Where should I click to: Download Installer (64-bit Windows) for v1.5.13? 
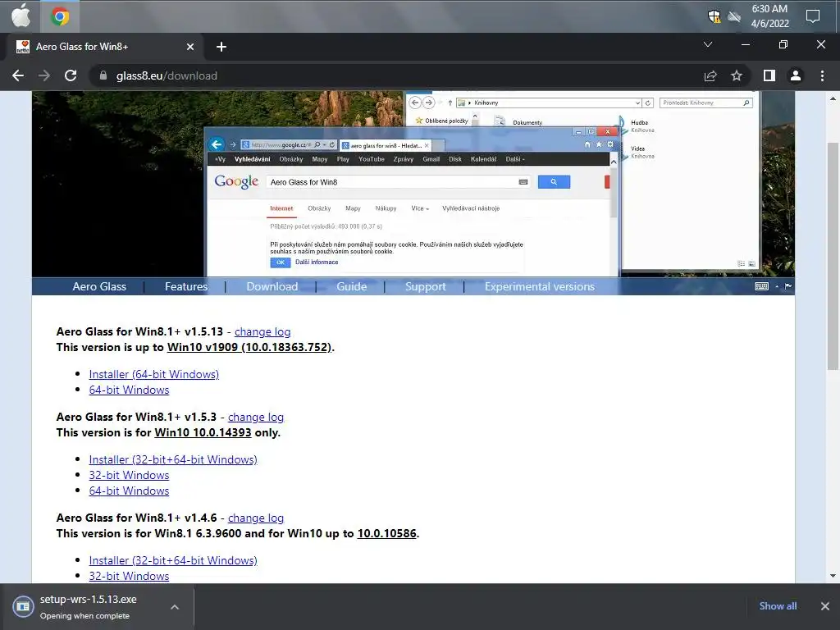coord(153,374)
